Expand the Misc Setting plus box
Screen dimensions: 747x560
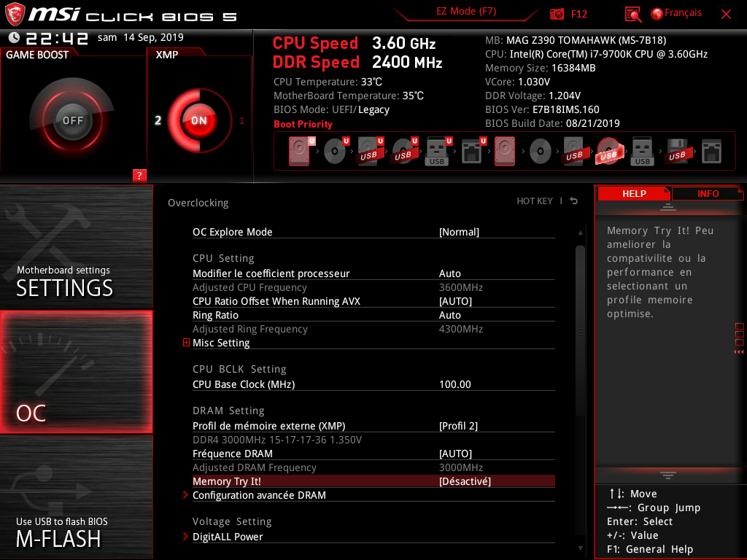(186, 343)
